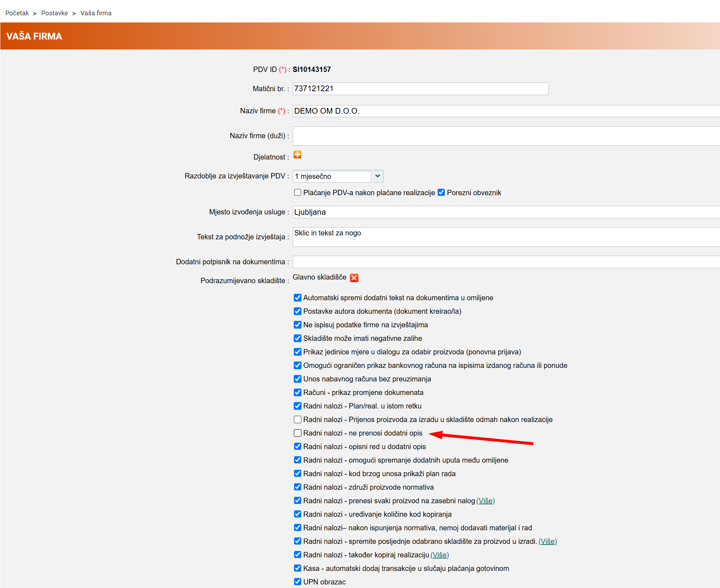Screen dimensions: 720x588
Task: Select the 1 mjesečno combo box
Action: [332, 176]
